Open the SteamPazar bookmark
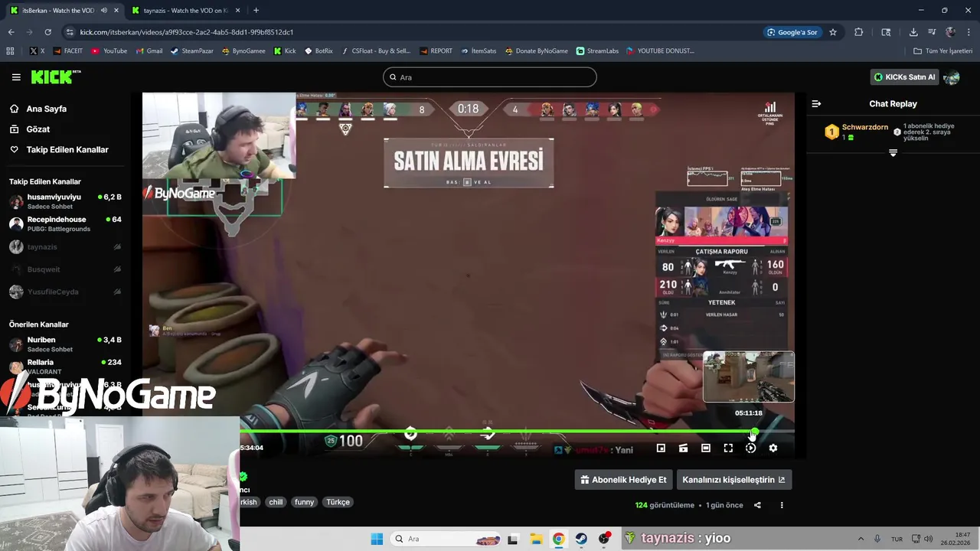The image size is (980, 551). (192, 51)
